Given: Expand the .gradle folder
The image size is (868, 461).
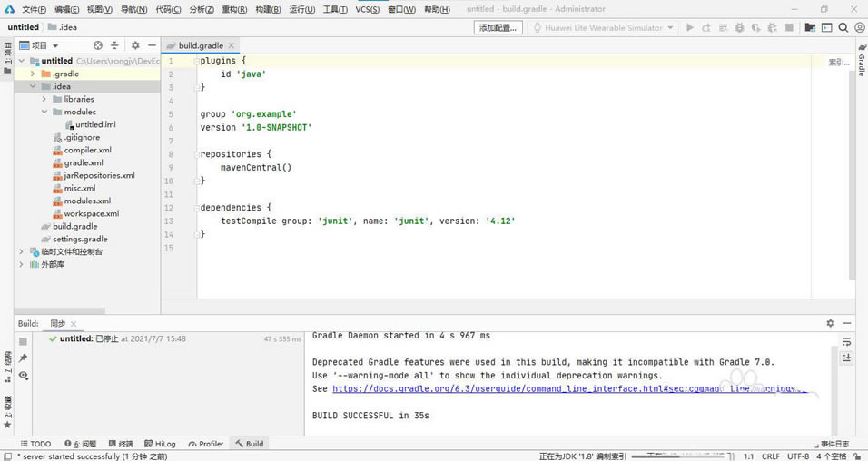Looking at the screenshot, I should click(x=33, y=74).
